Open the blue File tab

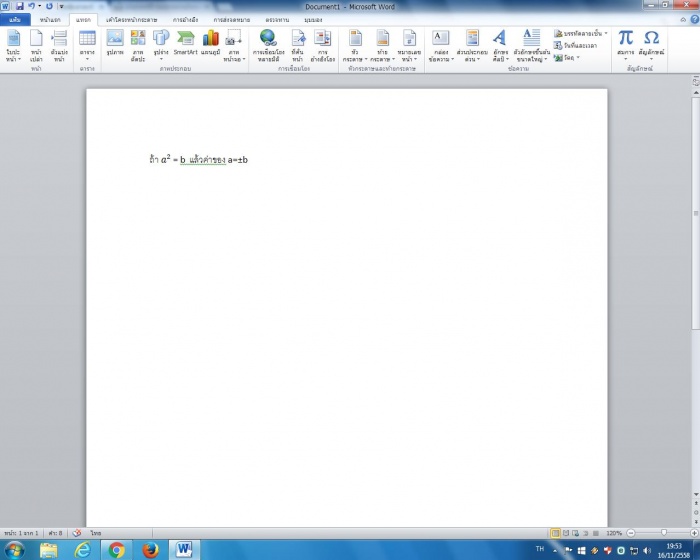14,19
